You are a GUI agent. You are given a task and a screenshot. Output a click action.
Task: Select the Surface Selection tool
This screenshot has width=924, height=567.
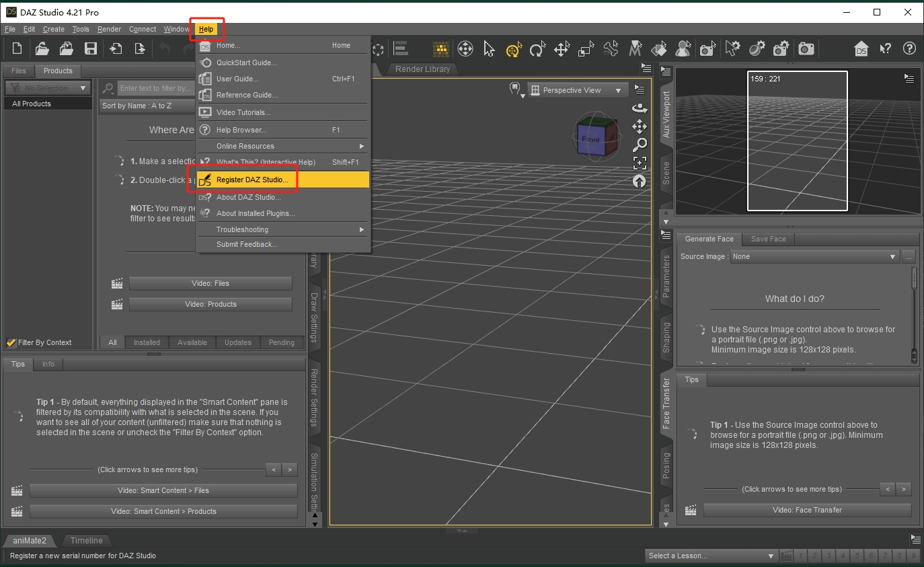659,48
